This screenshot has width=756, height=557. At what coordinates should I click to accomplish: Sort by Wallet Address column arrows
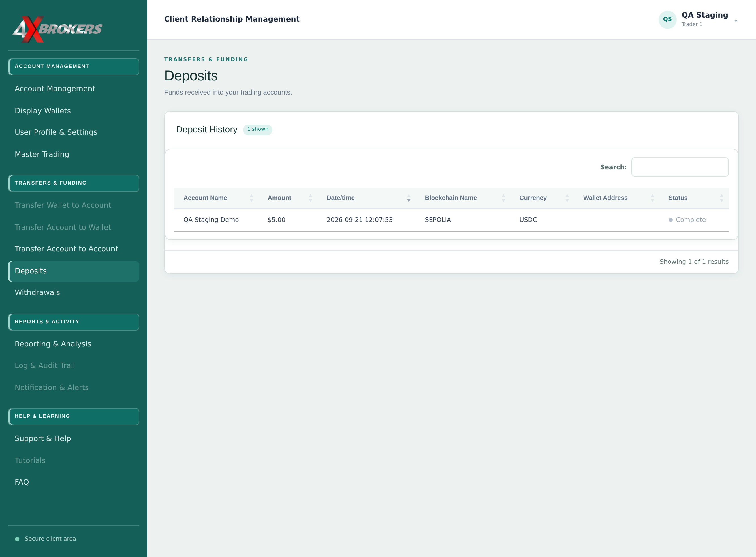point(652,198)
